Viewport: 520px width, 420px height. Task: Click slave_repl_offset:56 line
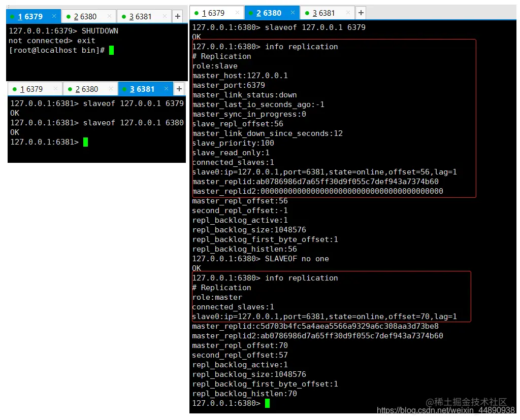238,124
